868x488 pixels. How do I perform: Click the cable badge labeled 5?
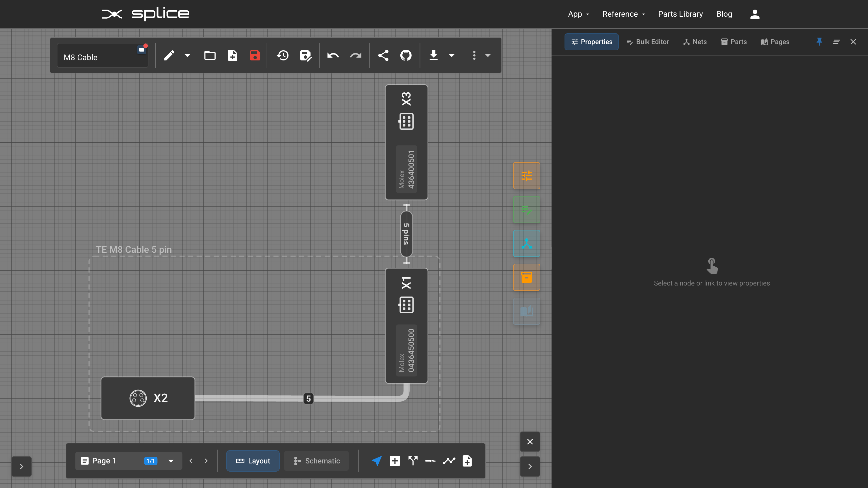[x=308, y=398]
